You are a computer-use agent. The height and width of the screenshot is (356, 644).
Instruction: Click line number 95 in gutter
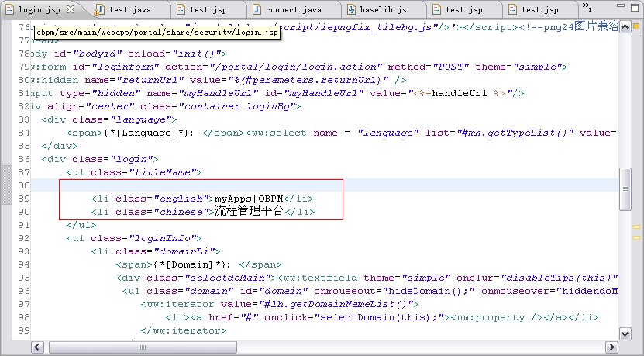[24, 278]
